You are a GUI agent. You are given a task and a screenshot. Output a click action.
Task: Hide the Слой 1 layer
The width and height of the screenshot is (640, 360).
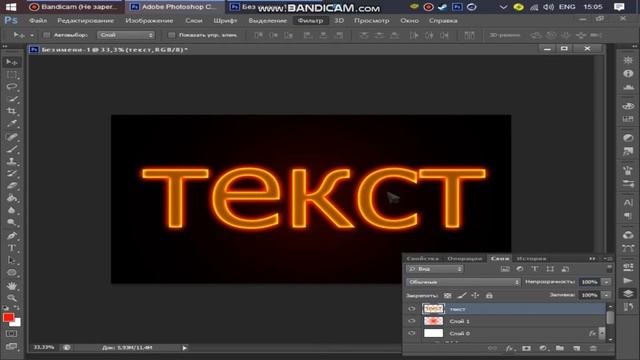click(x=411, y=321)
